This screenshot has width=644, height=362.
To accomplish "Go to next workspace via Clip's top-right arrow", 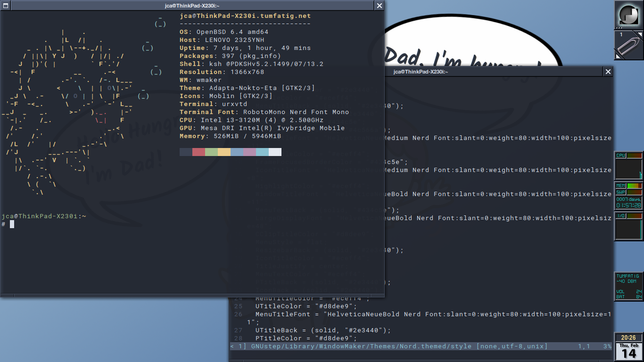I will 640,34.
